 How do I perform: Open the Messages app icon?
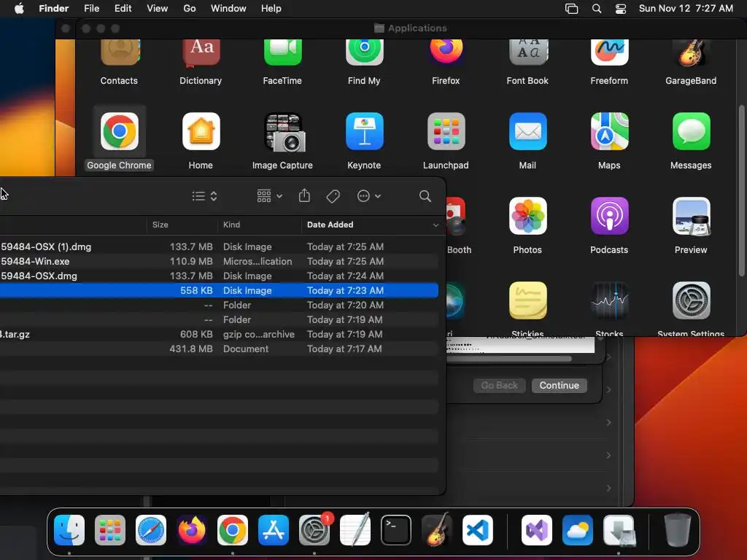691,131
